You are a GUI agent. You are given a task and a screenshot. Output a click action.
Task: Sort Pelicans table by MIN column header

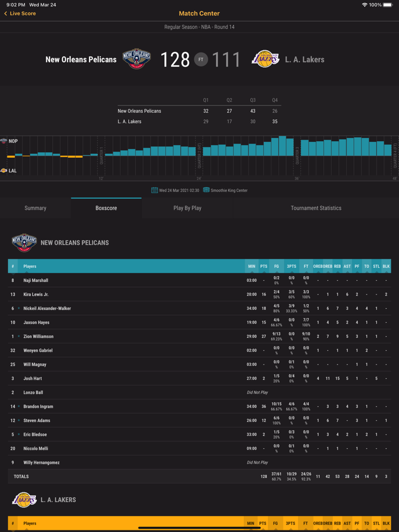[x=251, y=267]
